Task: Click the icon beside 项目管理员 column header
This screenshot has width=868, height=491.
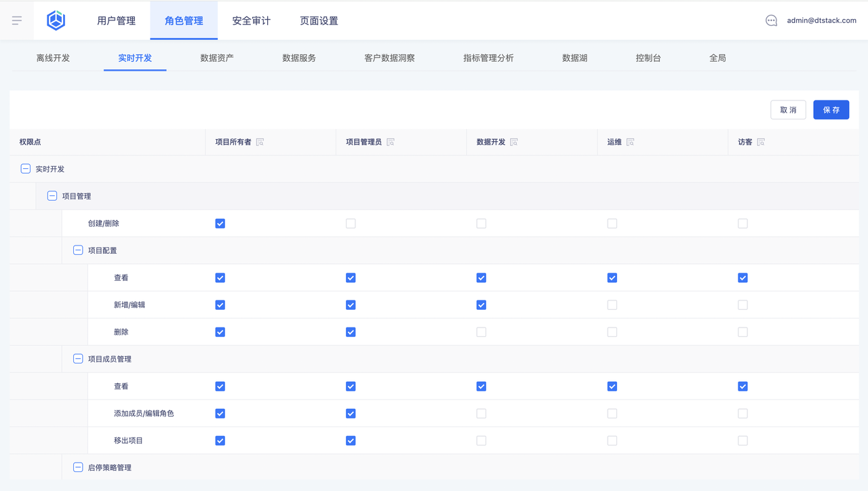Action: (x=390, y=142)
